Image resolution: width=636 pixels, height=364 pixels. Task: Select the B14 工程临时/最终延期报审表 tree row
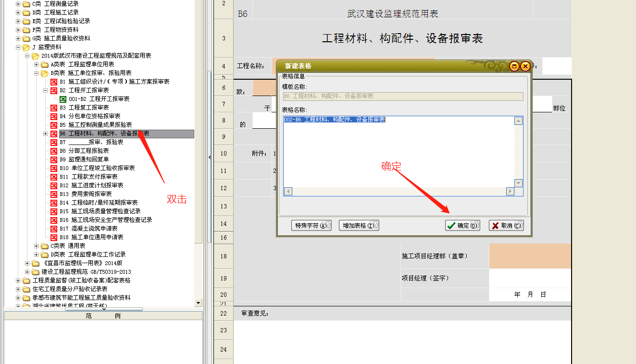coord(99,203)
